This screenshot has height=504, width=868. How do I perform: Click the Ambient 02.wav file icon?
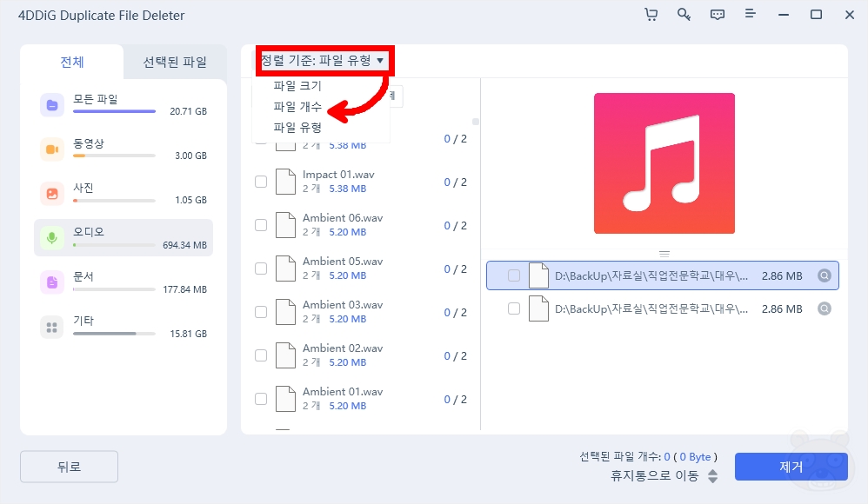point(285,355)
